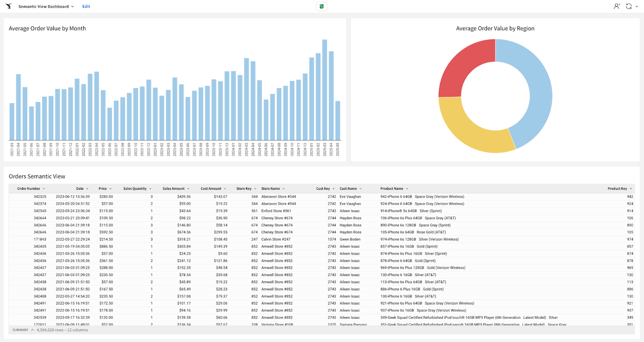Viewport: 644px width, 342px height.
Task: Select product key cell 974
Action: pyautogui.click(x=630, y=239)
